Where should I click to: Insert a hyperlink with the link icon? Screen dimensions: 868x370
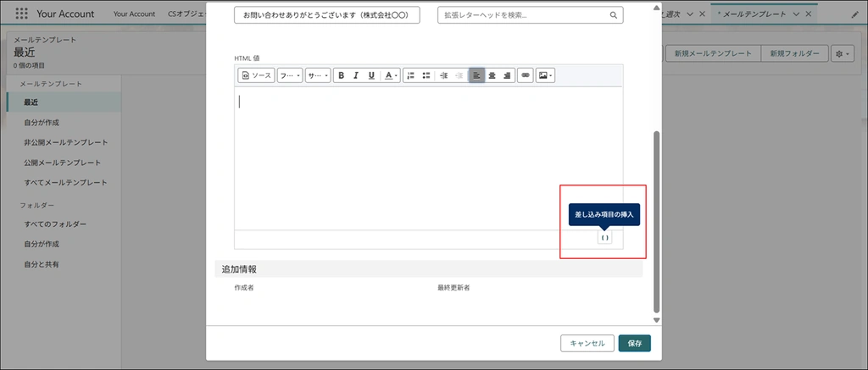[526, 75]
